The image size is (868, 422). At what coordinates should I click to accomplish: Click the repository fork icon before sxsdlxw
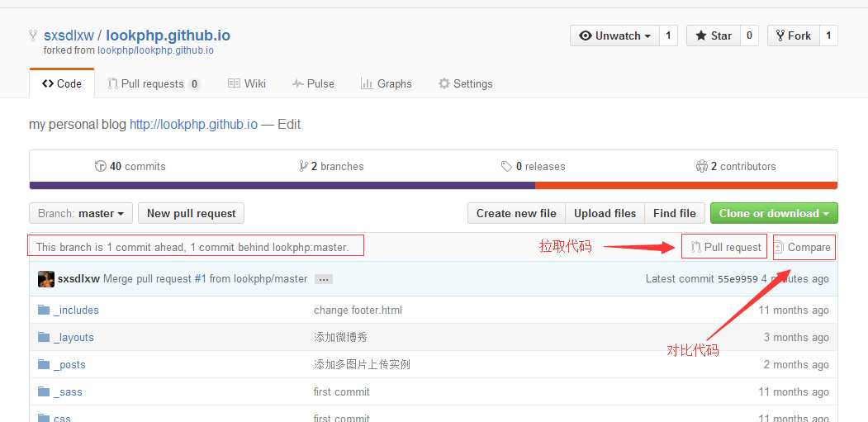[x=33, y=36]
